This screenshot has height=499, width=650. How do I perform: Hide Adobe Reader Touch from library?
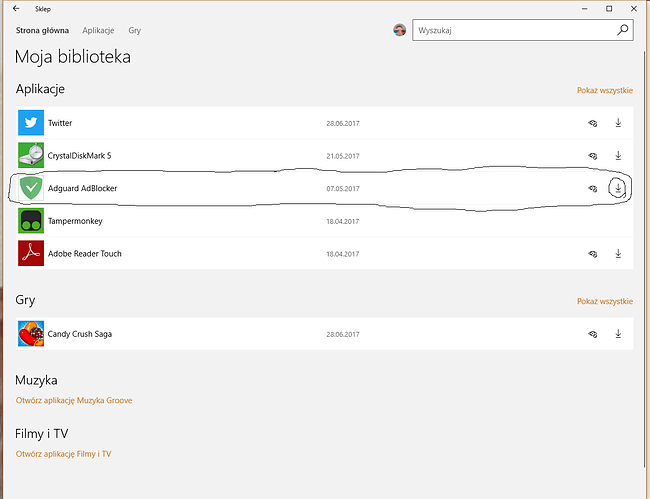click(593, 254)
